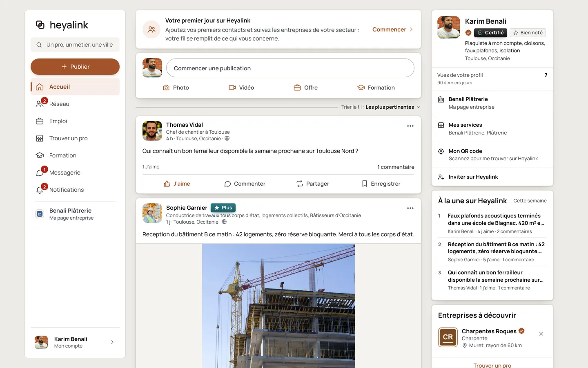Open Benali Plâtrerie page in left sidebar
This screenshot has height=368, width=588.
point(75,214)
